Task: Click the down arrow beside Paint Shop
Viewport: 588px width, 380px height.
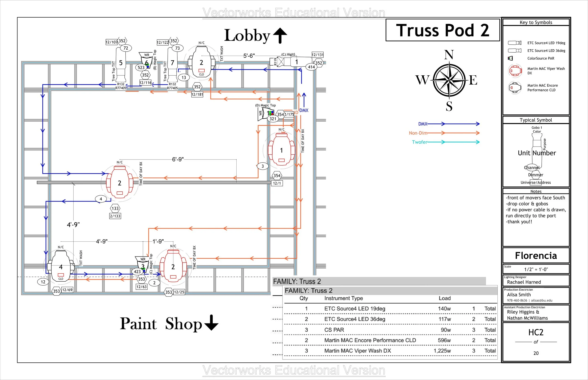Action: point(211,323)
